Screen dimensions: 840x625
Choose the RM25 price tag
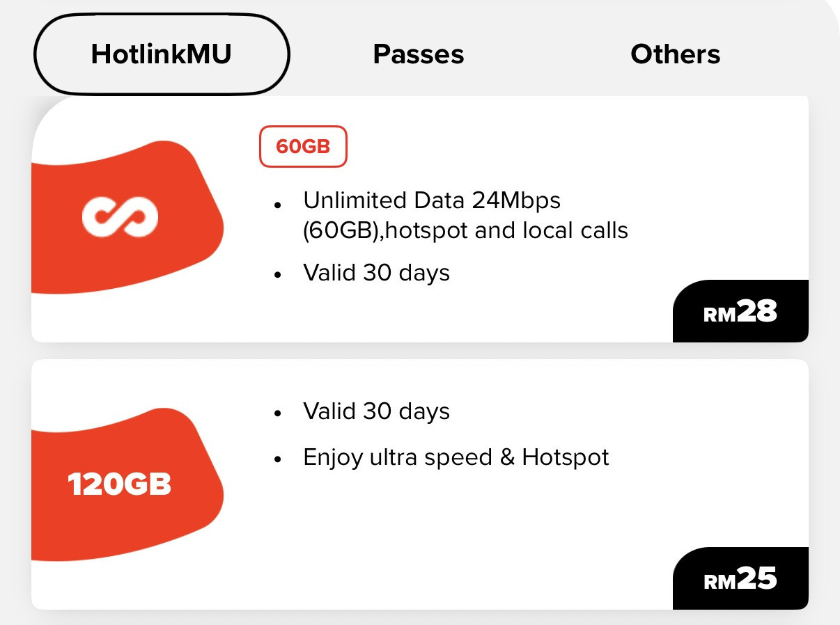pyautogui.click(x=740, y=578)
